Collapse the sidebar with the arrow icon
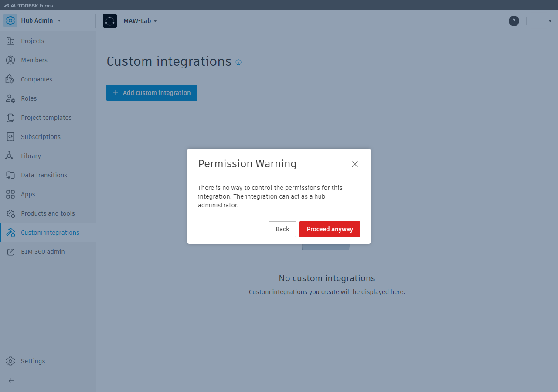 10,381
